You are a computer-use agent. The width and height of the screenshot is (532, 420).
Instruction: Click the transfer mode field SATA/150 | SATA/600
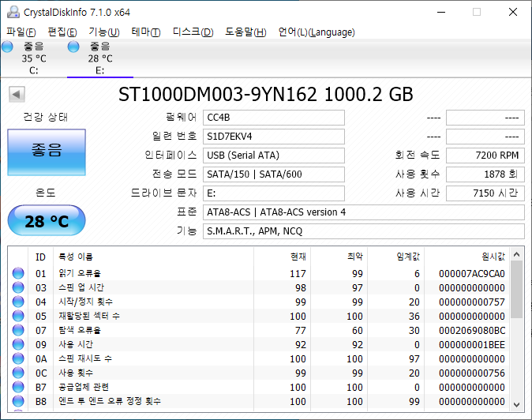[274, 174]
